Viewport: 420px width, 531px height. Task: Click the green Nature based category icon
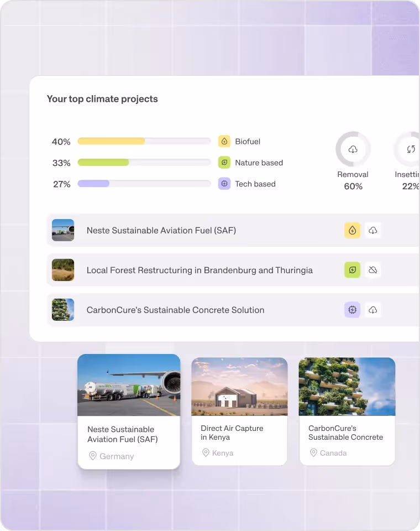tap(224, 163)
